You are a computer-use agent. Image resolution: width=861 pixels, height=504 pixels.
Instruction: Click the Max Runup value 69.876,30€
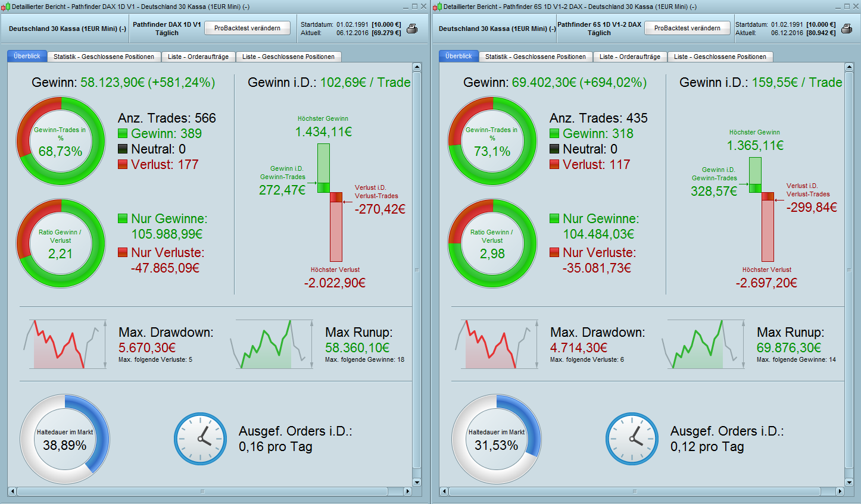(789, 348)
